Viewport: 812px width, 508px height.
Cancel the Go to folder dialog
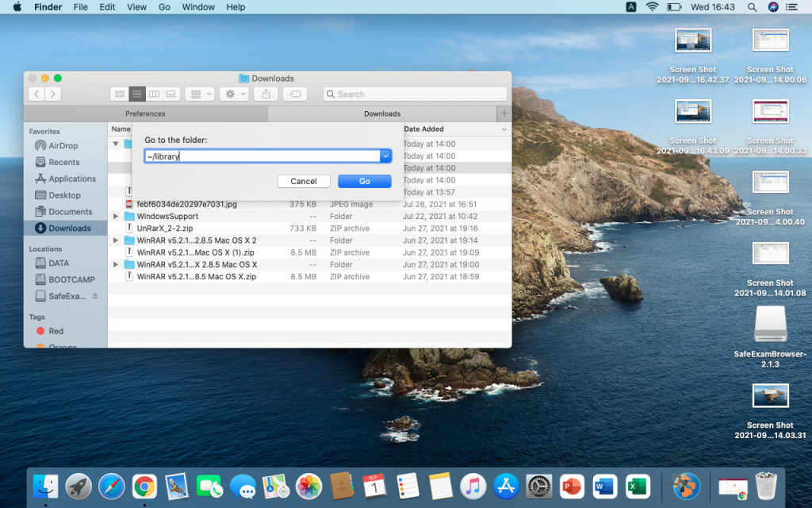click(303, 181)
